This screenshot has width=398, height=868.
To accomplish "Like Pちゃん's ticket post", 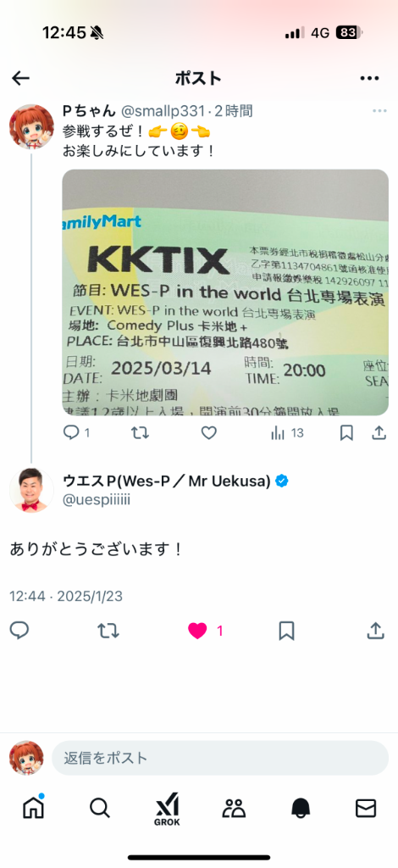I will click(x=208, y=432).
